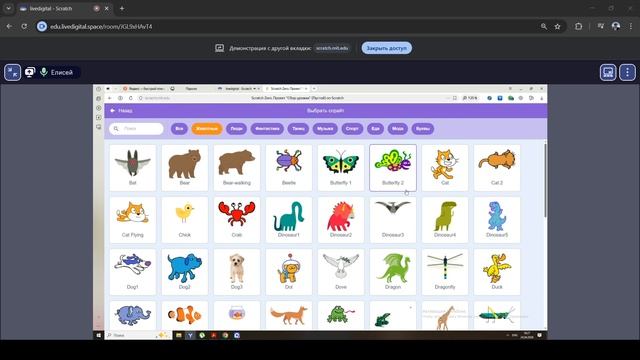Open the Chrome media controls icon

(x=600, y=26)
